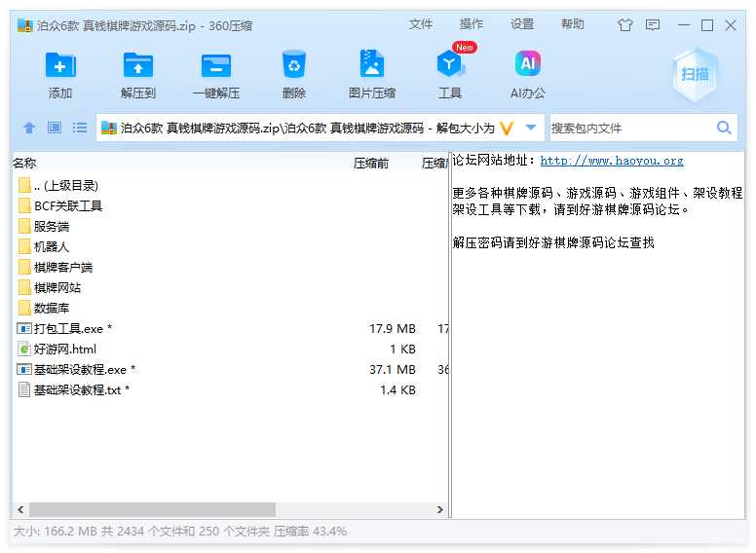Click the 一键解压 one-click extract icon
The image size is (756, 553).
[216, 65]
